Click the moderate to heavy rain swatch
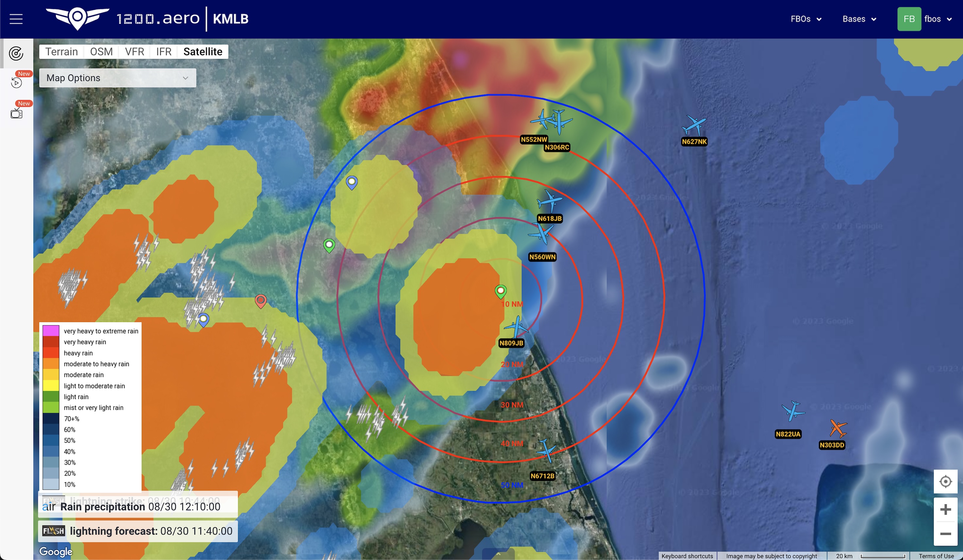 51,364
